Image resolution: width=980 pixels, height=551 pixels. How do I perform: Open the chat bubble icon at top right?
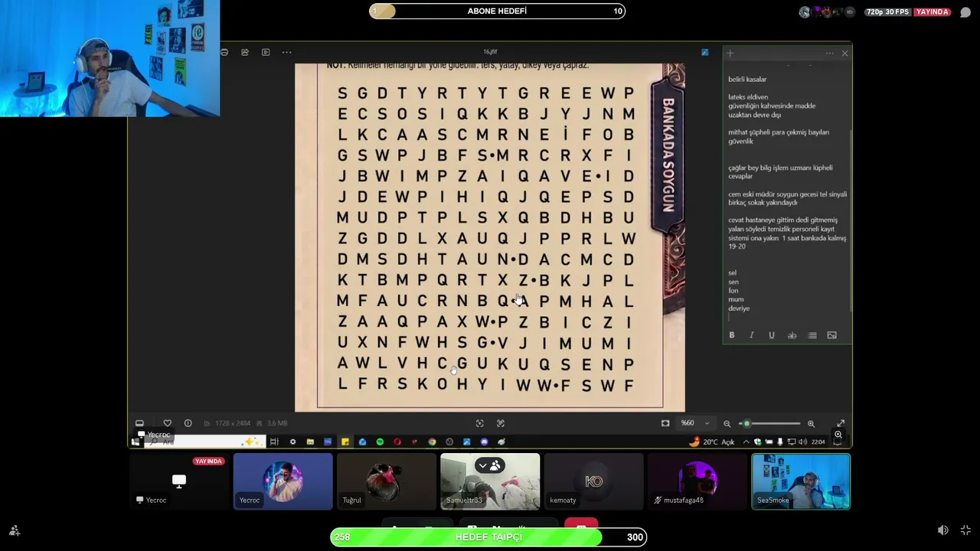coord(965,12)
